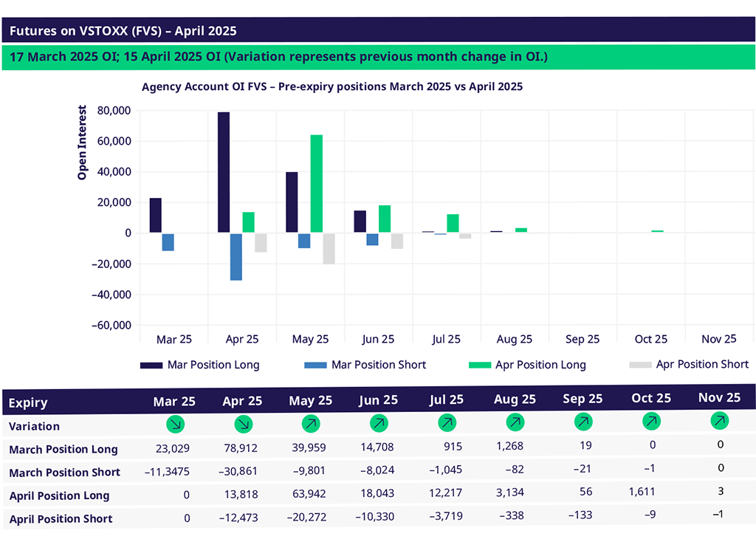The image size is (756, 542).
Task: Click the Aug 25 up-arrow variation icon
Action: coord(515,423)
